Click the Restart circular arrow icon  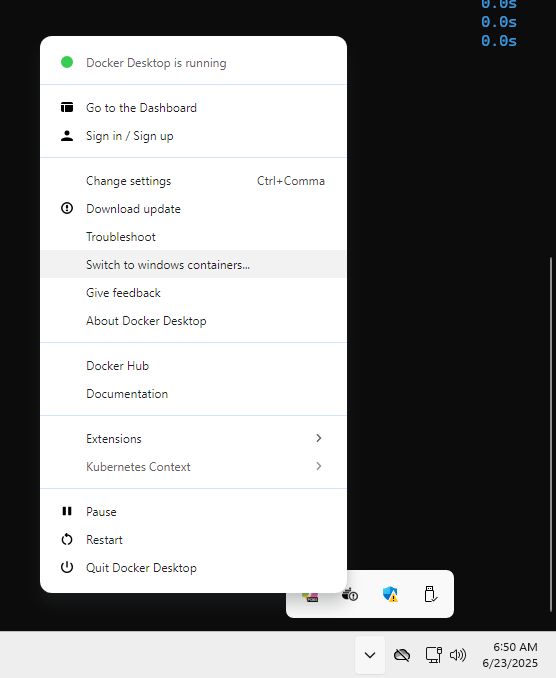pyautogui.click(x=67, y=539)
